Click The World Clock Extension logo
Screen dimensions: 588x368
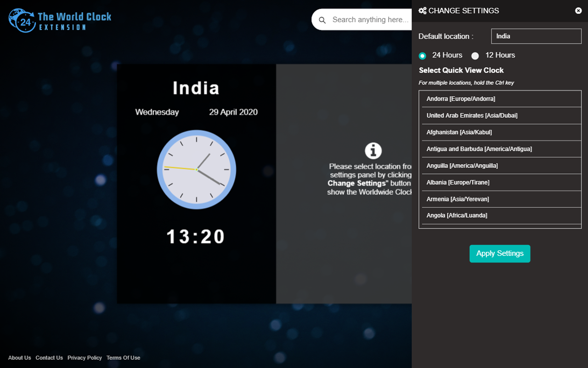tap(60, 20)
